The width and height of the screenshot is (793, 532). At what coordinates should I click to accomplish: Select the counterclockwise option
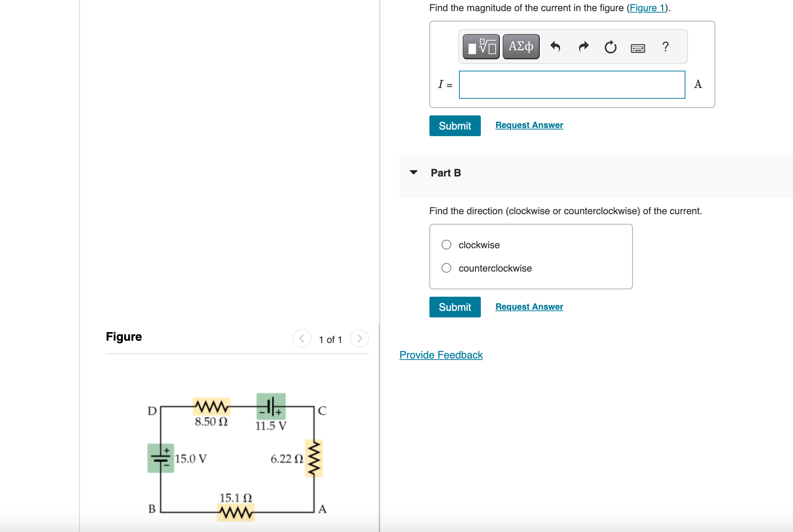coord(446,268)
